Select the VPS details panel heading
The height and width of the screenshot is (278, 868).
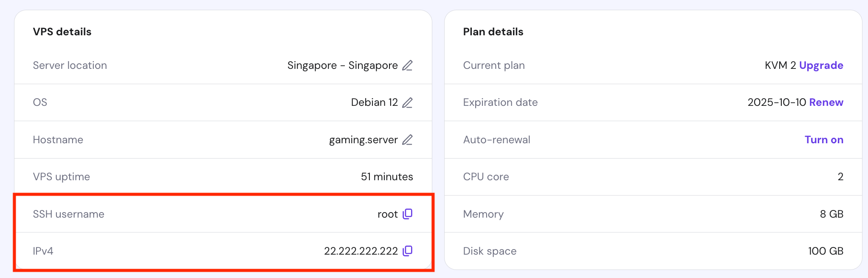click(62, 31)
